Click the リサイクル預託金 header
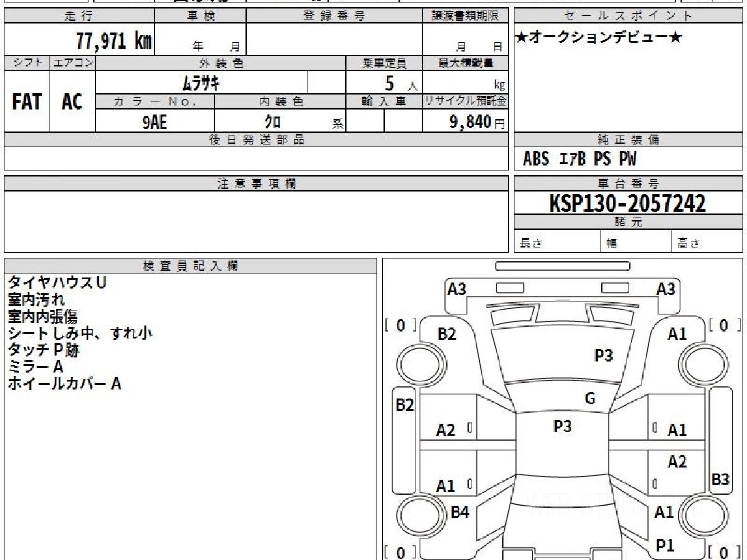Screen dimensions: 747x560 coord(465,101)
